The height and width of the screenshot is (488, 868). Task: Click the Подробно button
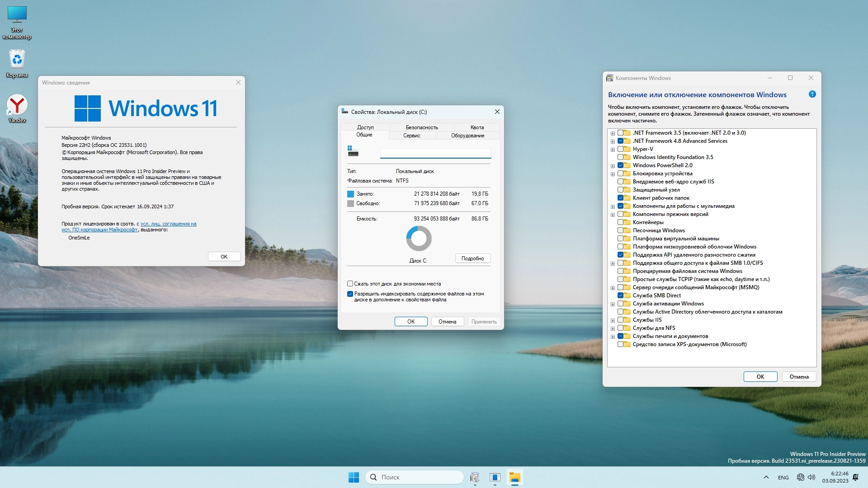point(472,258)
